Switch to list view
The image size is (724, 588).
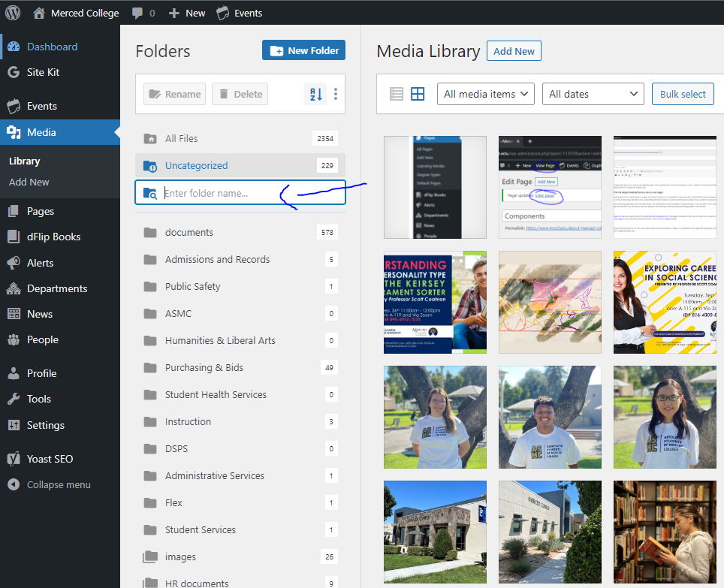[397, 94]
